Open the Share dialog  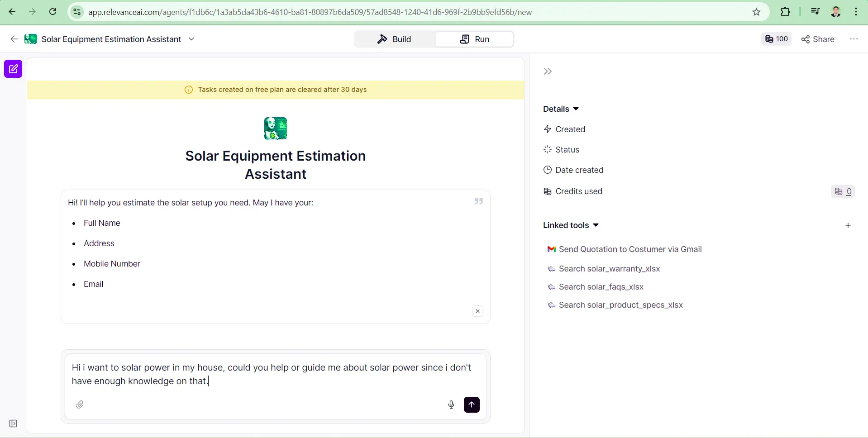(x=818, y=39)
